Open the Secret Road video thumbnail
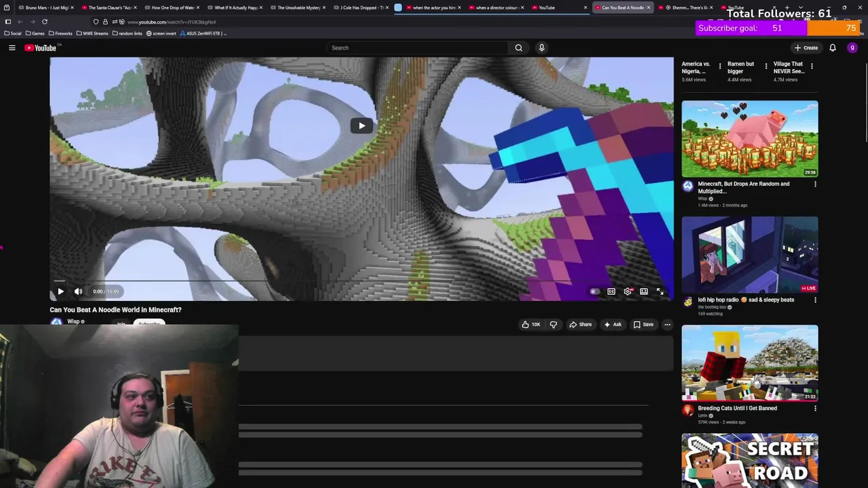Viewport: 868px width, 488px height. 750,461
